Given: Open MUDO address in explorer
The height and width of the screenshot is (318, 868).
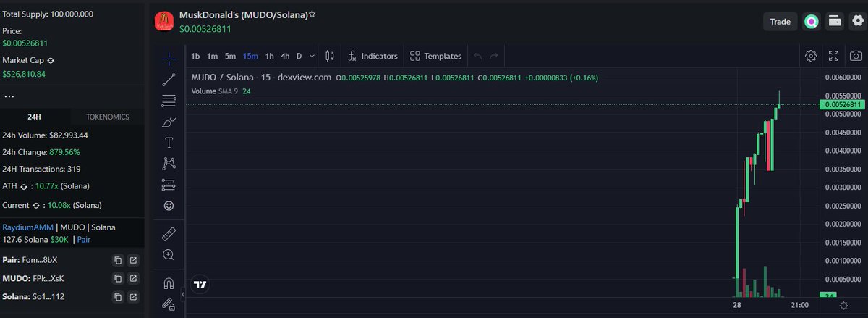Looking at the screenshot, I should tap(133, 278).
